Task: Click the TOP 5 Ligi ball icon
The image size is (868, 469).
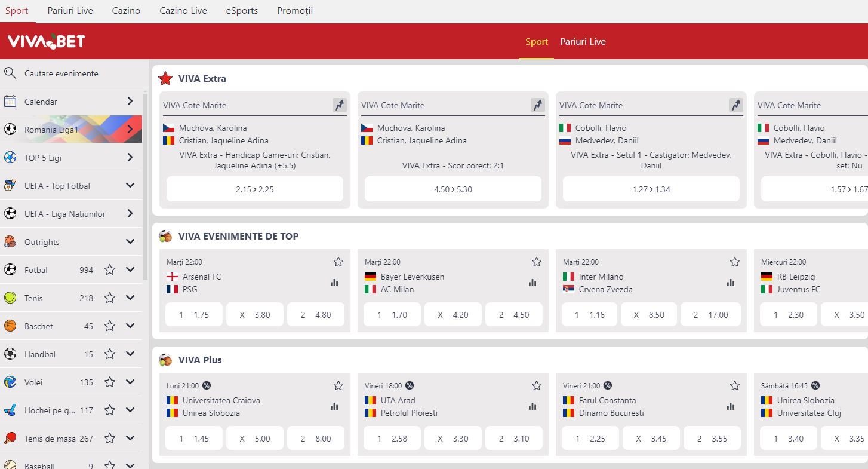Action: 10,158
